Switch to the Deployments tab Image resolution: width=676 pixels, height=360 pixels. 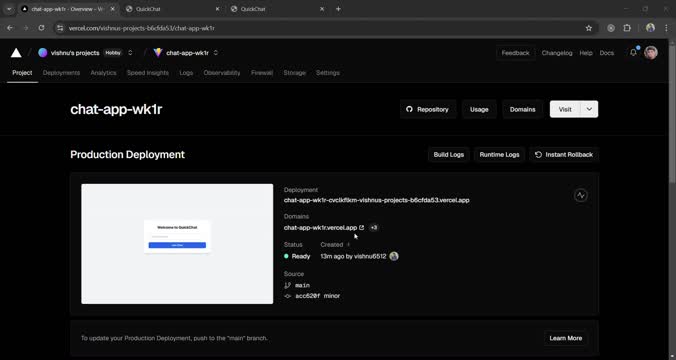pos(61,73)
